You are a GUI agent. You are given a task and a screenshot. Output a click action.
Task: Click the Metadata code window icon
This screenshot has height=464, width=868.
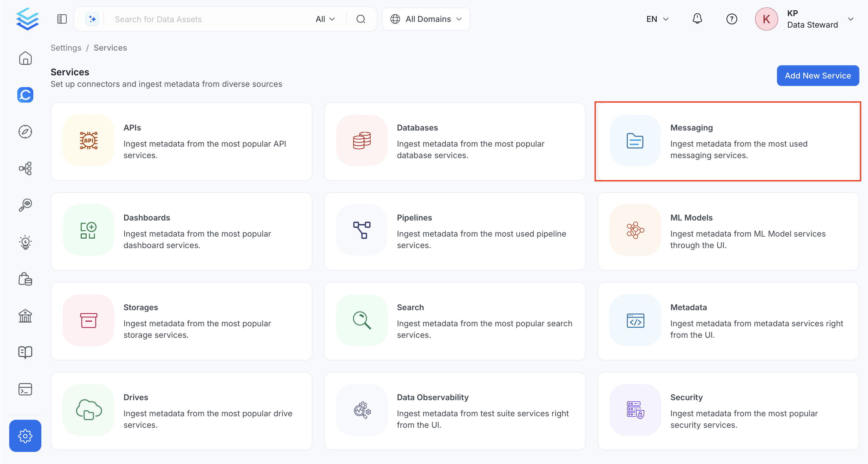pyautogui.click(x=635, y=320)
